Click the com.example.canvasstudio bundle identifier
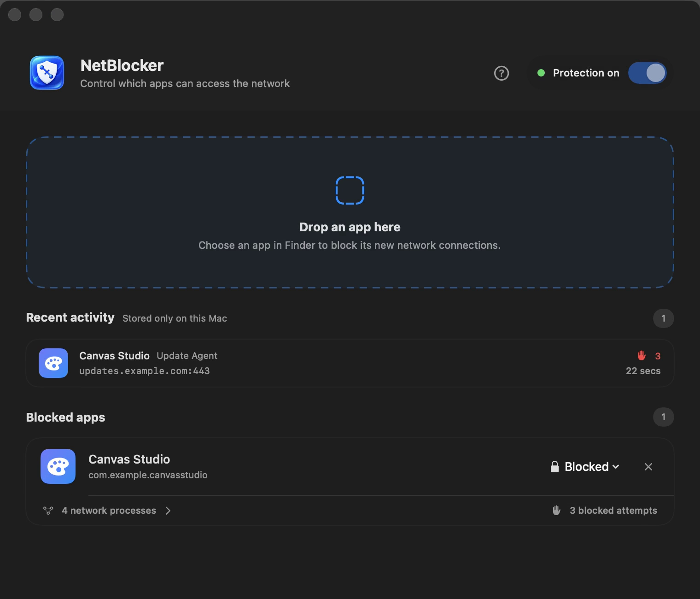 148,475
